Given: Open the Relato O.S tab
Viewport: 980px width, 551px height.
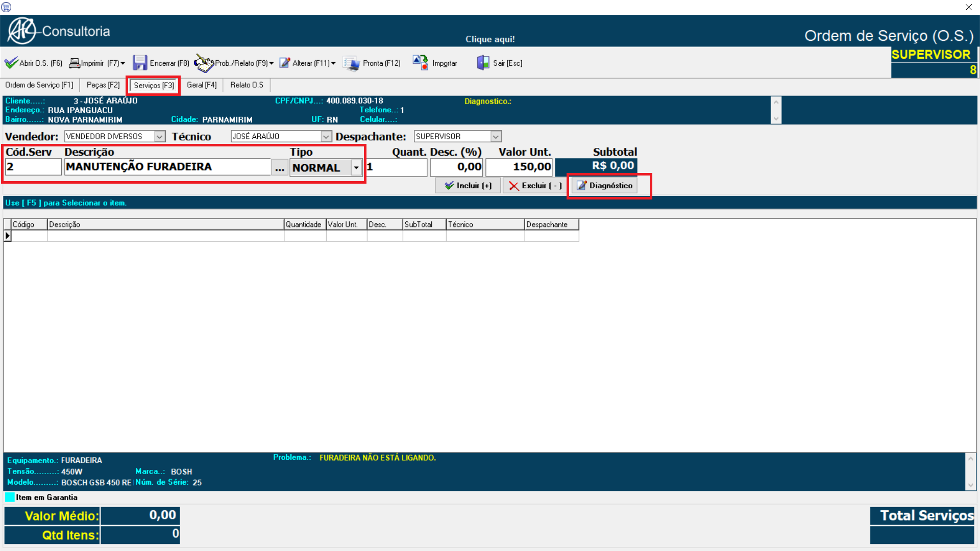Looking at the screenshot, I should coord(247,85).
